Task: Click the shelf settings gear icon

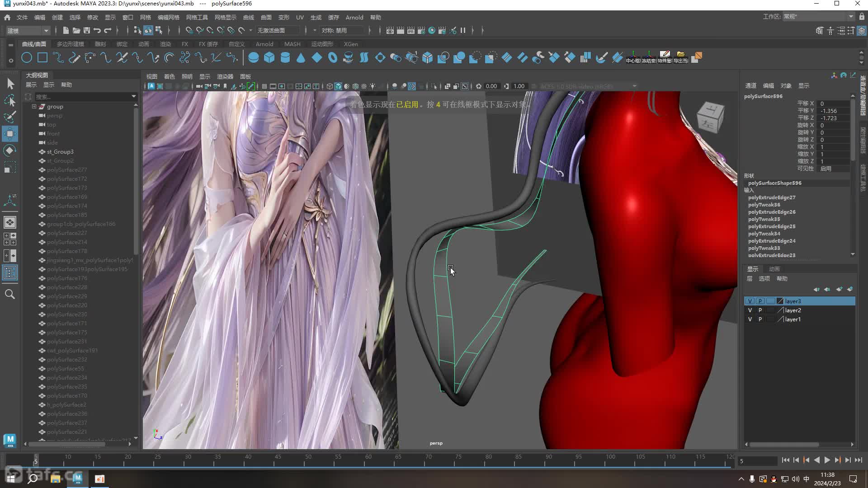Action: [x=10, y=60]
